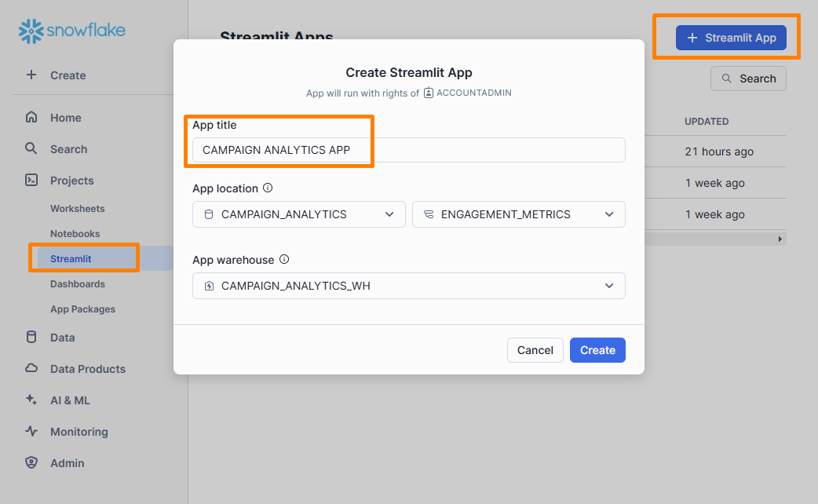Viewport: 818px width, 504px height.
Task: Click Cancel to dismiss dialog
Action: pos(535,350)
